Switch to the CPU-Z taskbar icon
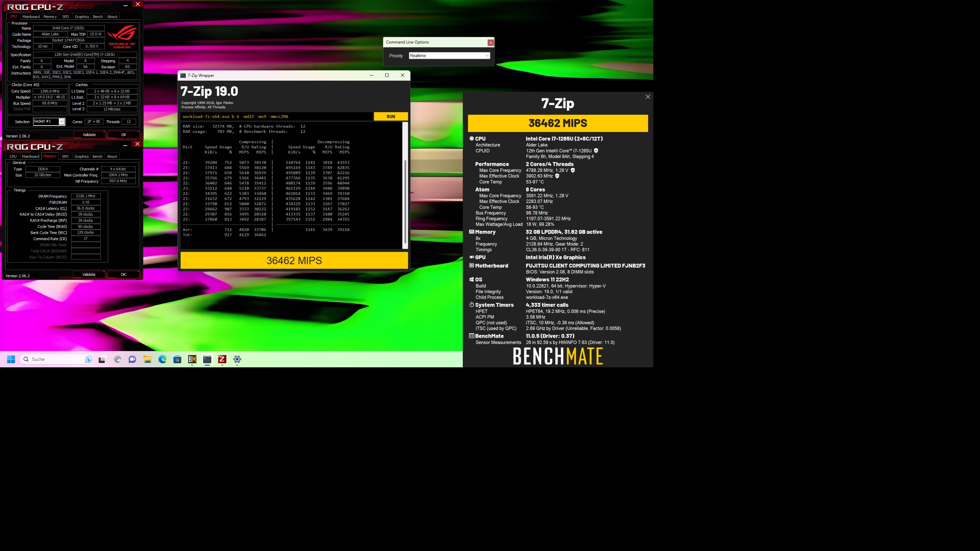Screen dimensions: 980x551 coord(222,360)
